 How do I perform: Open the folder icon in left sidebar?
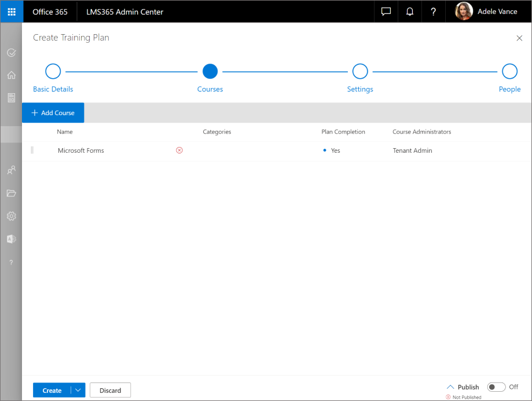click(x=11, y=193)
